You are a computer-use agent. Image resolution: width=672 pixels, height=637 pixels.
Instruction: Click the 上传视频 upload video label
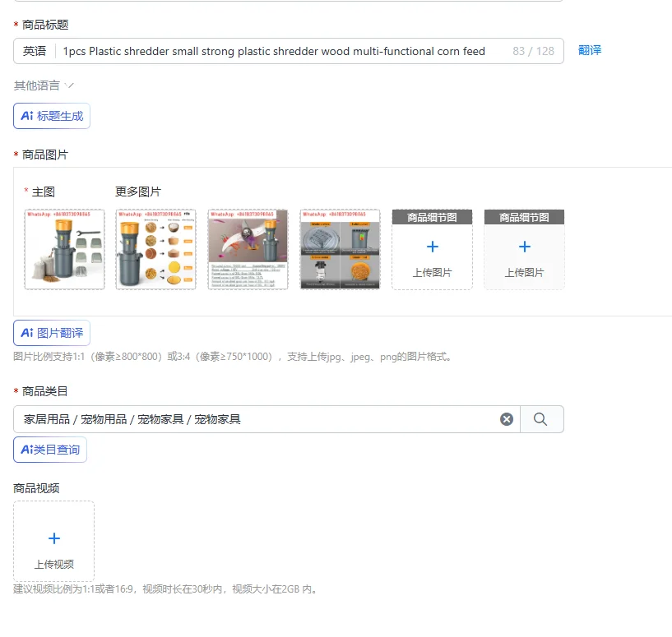[x=54, y=564]
